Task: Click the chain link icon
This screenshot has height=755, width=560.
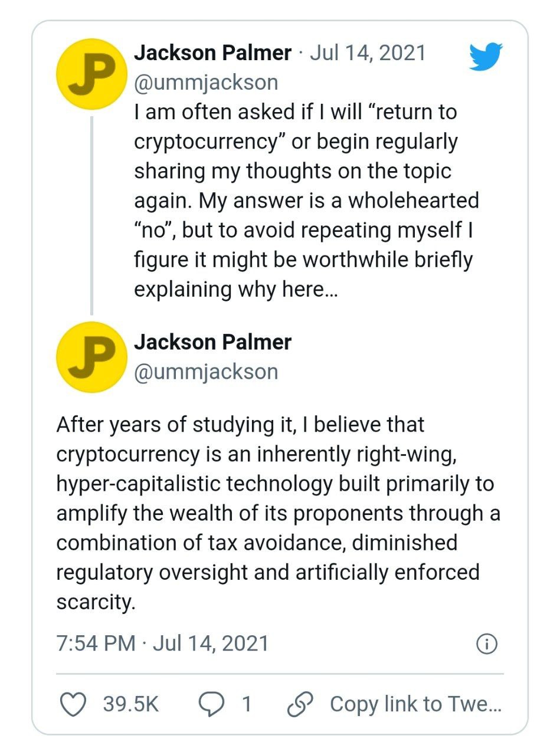Action: coord(299,704)
